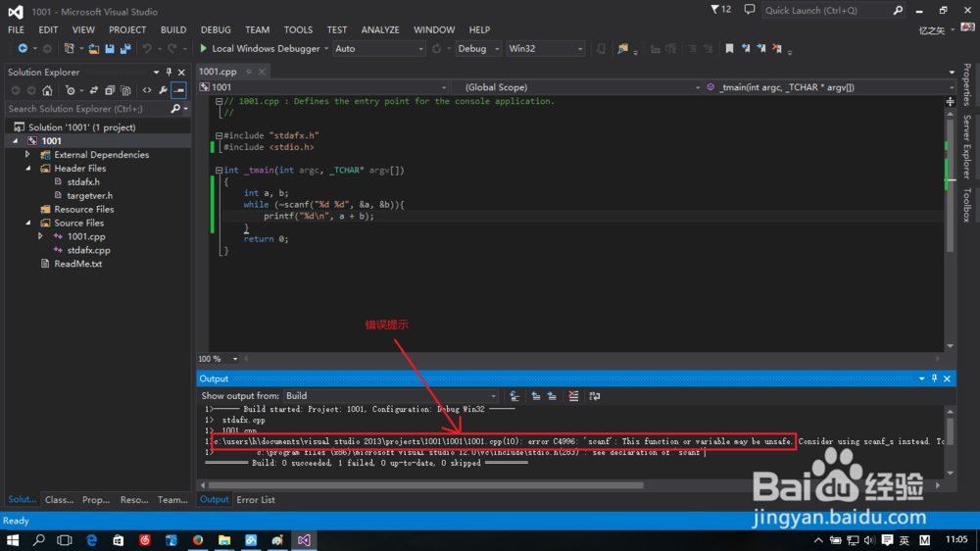Clear all output text icon
Image resolution: width=980 pixels, height=551 pixels.
pos(573,396)
